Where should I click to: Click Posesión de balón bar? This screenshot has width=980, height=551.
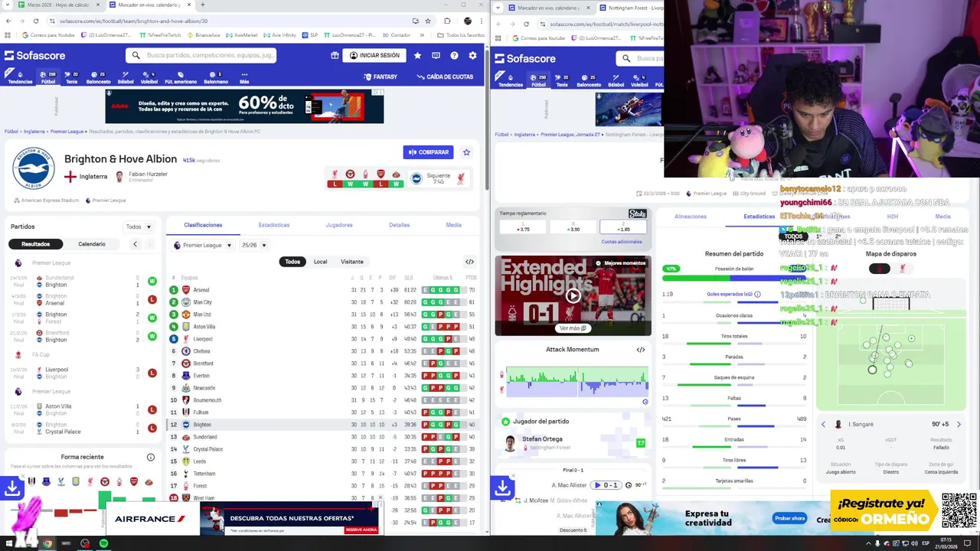coord(734,278)
